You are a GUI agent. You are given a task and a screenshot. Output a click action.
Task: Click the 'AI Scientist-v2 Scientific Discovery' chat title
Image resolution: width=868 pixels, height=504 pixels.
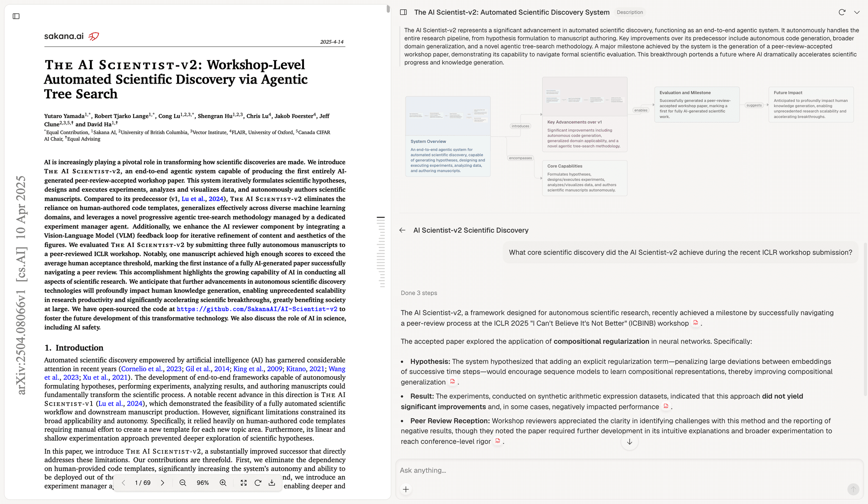(471, 230)
